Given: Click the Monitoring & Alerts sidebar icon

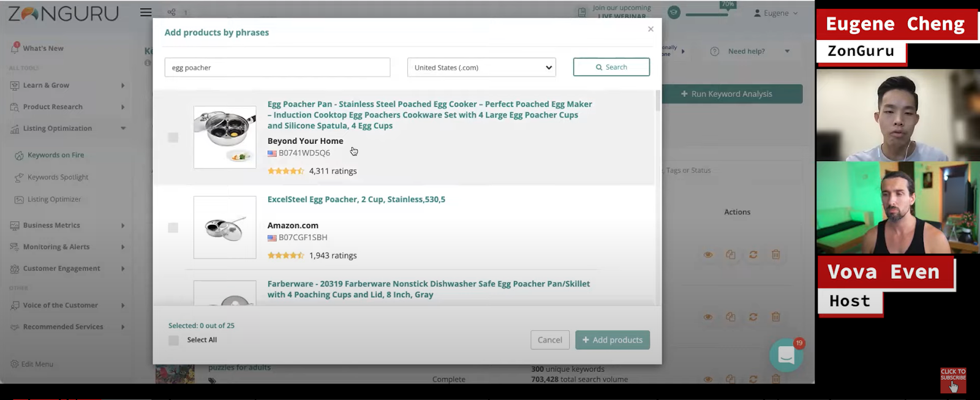Looking at the screenshot, I should coord(15,247).
